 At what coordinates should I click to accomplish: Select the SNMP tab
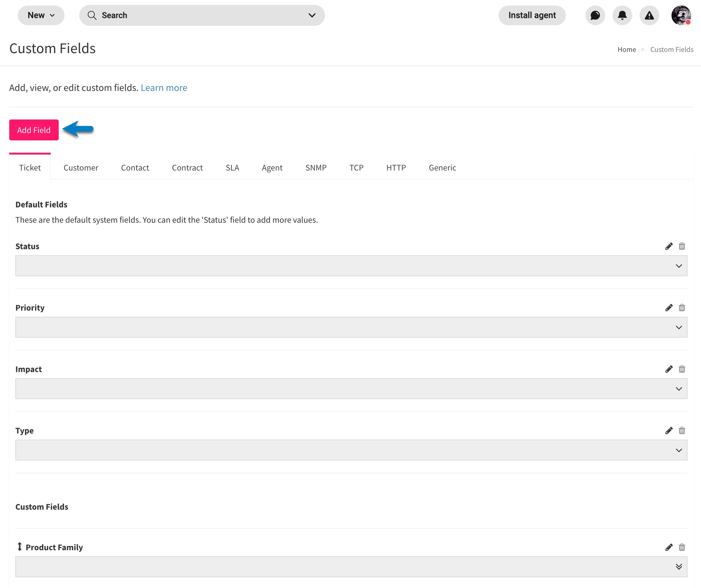tap(316, 168)
